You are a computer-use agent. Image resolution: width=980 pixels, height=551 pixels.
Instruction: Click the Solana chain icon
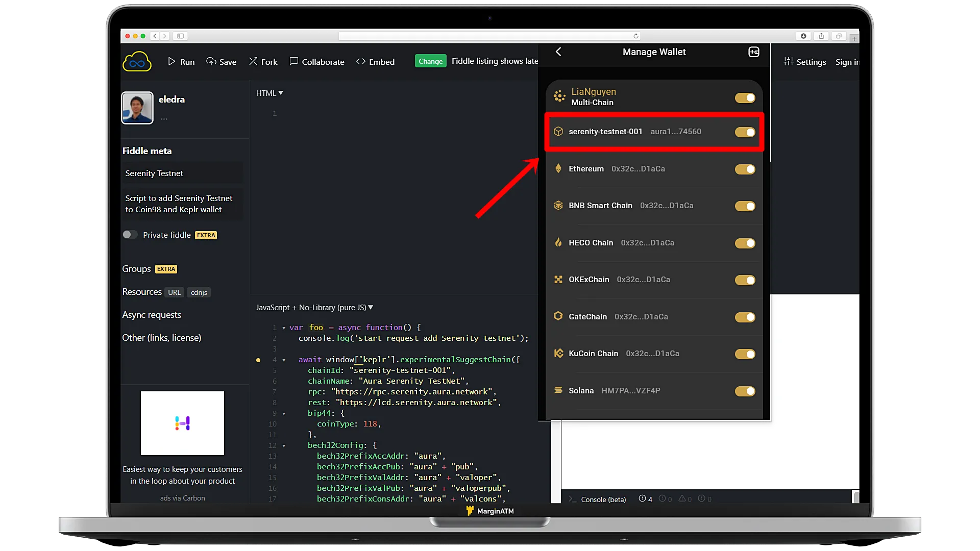(x=558, y=390)
